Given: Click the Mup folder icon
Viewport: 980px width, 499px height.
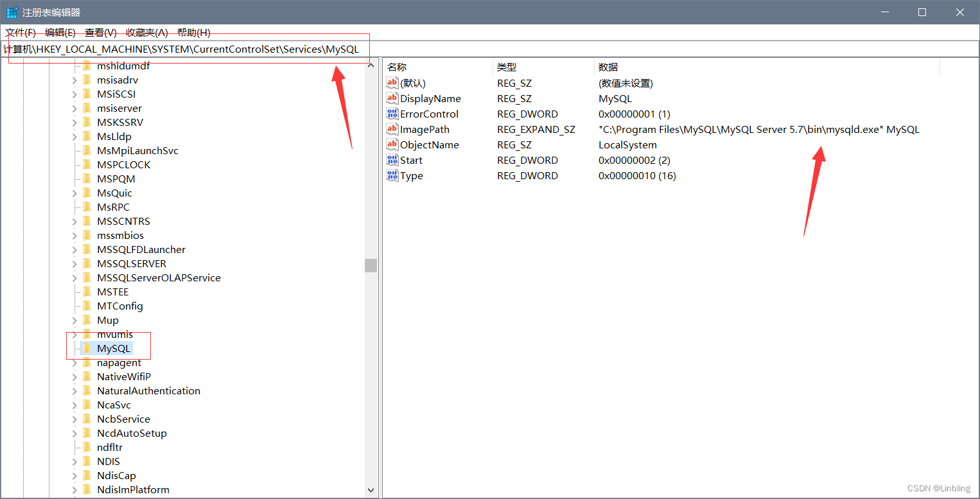Looking at the screenshot, I should [87, 320].
